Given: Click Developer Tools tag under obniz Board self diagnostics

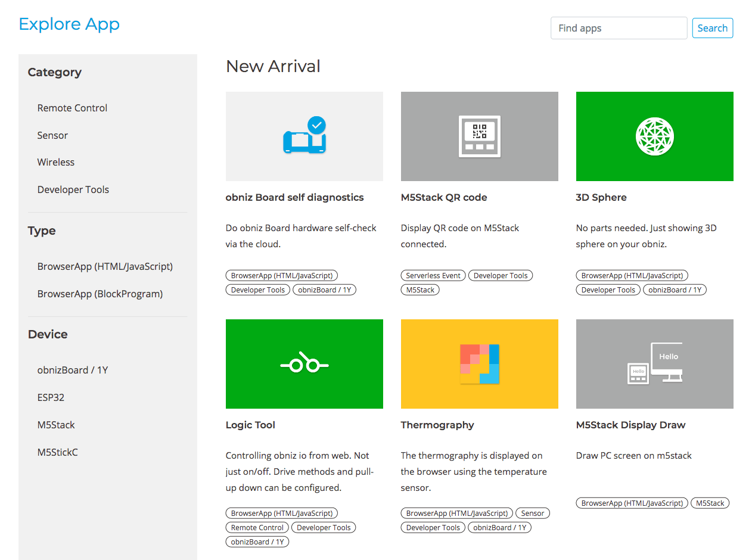Looking at the screenshot, I should click(258, 290).
